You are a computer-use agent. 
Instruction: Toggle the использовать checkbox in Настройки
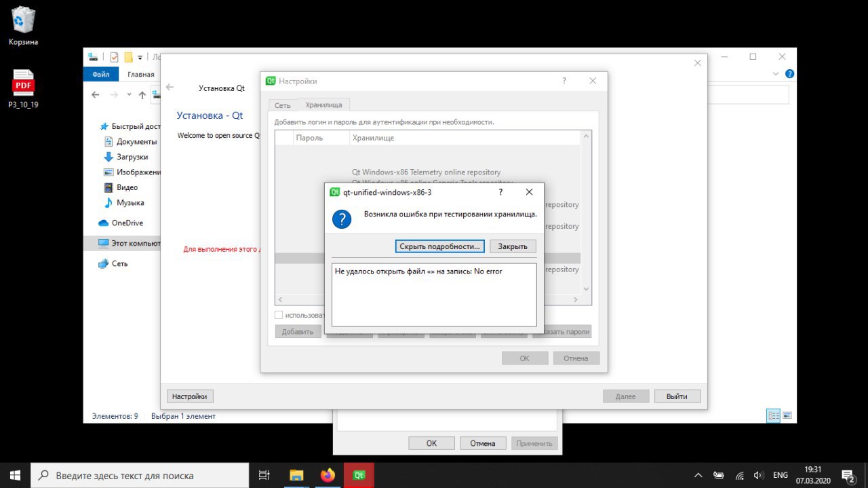[279, 315]
